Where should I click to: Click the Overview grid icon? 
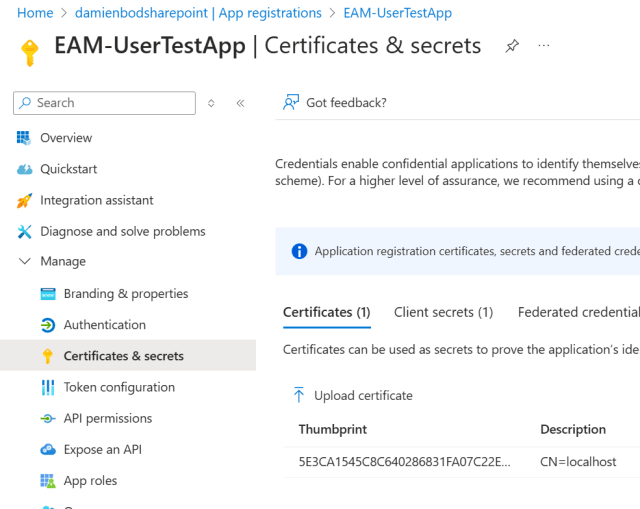pos(24,138)
